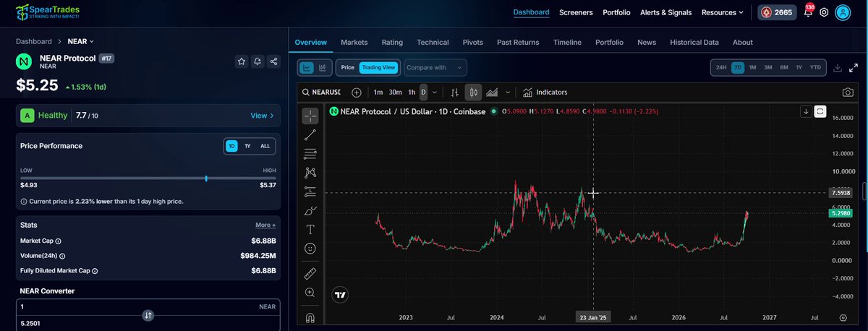868x331 pixels.
Task: Choose the 1M chart range
Action: pyautogui.click(x=753, y=68)
